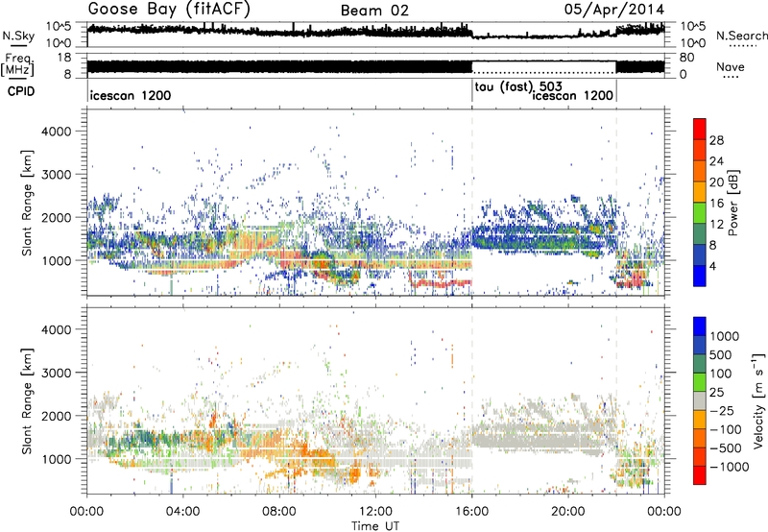Click the '3000' tick of the velocity panel
768x532 pixels.
[x=57, y=373]
